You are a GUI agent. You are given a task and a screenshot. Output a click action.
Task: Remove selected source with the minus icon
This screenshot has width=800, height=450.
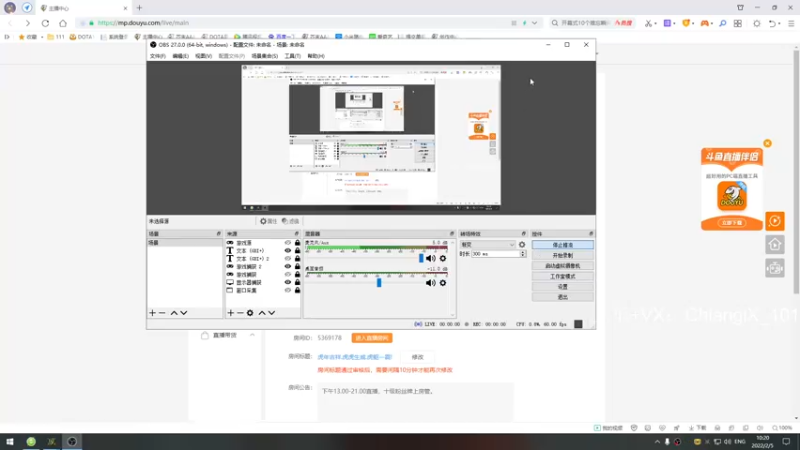(x=240, y=313)
